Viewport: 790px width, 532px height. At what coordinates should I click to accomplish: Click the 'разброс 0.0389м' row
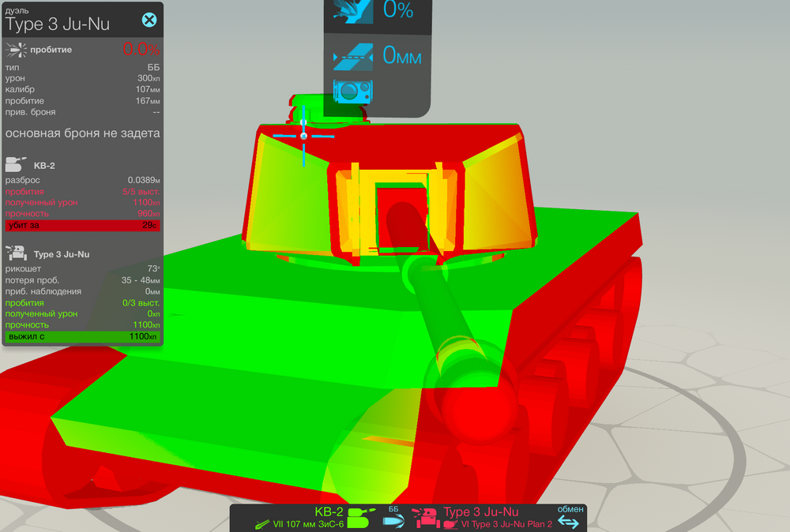(x=83, y=180)
